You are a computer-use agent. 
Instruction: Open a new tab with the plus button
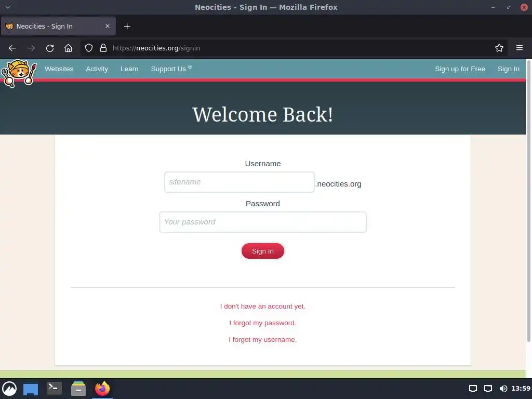tap(127, 26)
